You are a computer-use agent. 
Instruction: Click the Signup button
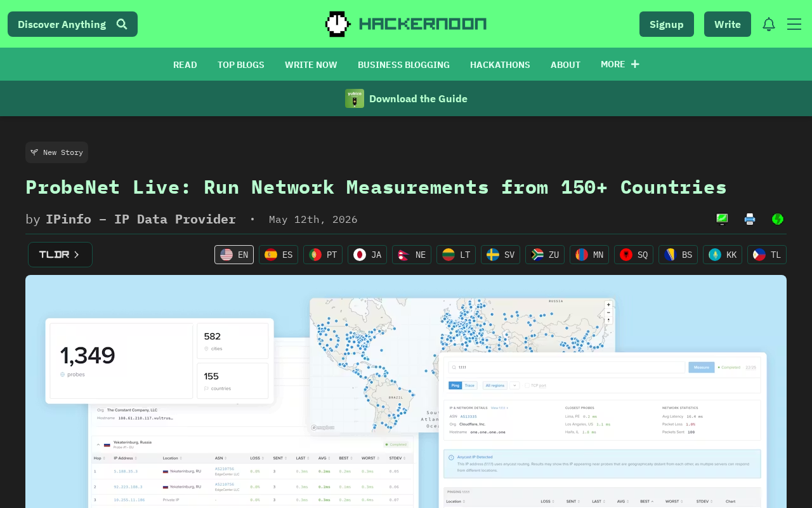(x=667, y=24)
